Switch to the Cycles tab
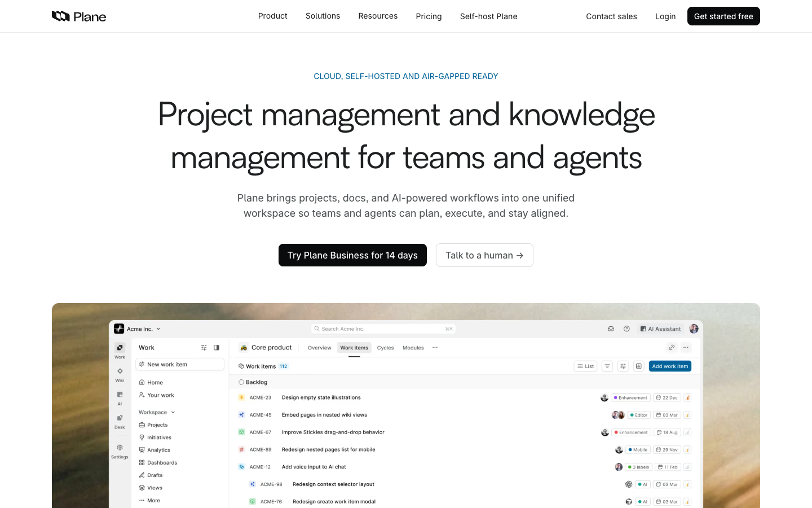This screenshot has width=812, height=508. click(x=386, y=348)
